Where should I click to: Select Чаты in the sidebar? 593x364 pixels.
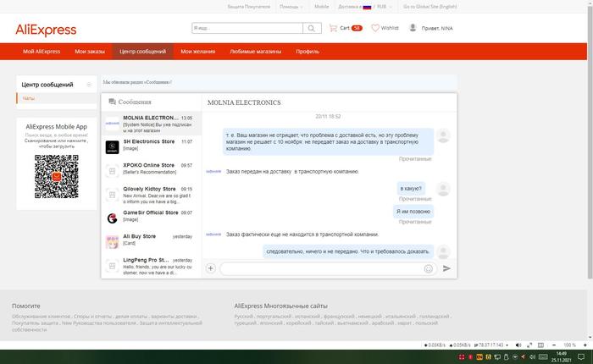tap(28, 98)
